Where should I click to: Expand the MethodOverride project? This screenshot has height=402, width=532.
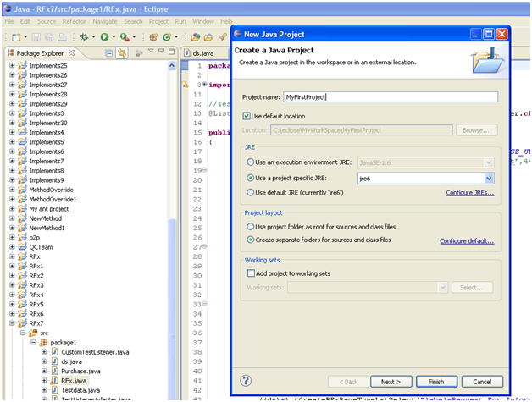[x=12, y=190]
